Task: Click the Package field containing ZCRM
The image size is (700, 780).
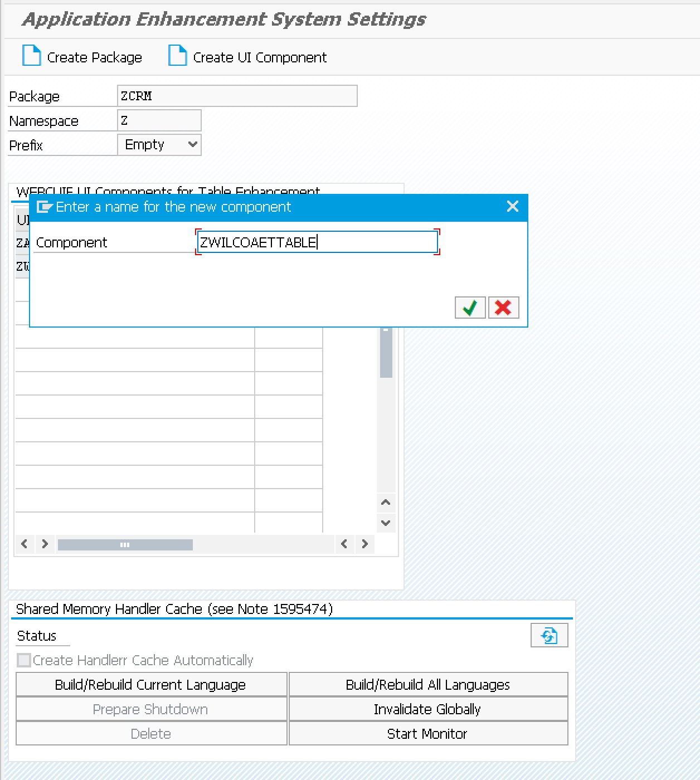Action: pos(237,96)
